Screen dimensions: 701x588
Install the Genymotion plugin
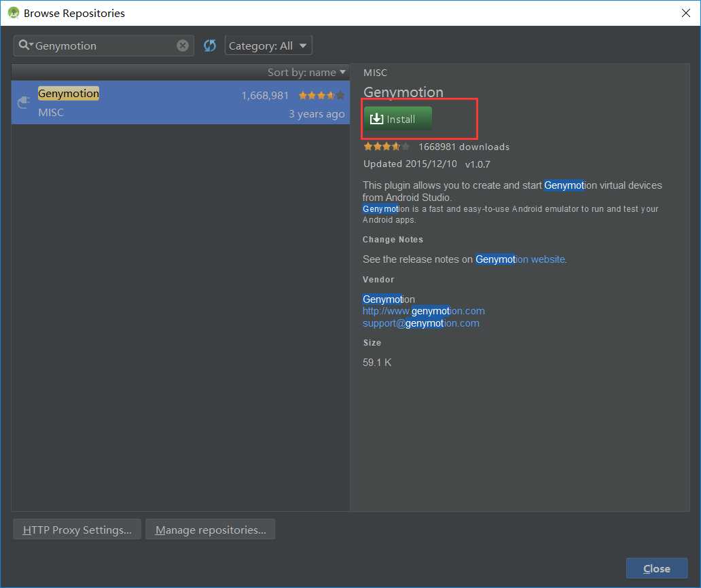pos(397,119)
